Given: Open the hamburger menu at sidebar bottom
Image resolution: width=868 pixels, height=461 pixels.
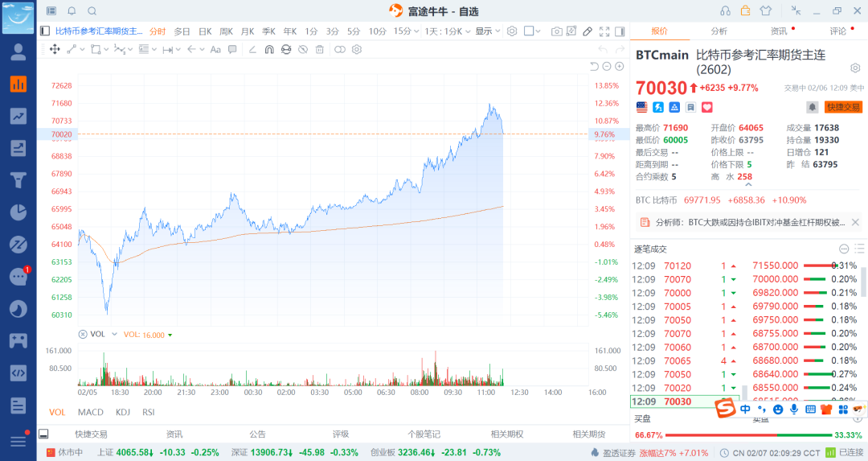Looking at the screenshot, I should tap(18, 441).
